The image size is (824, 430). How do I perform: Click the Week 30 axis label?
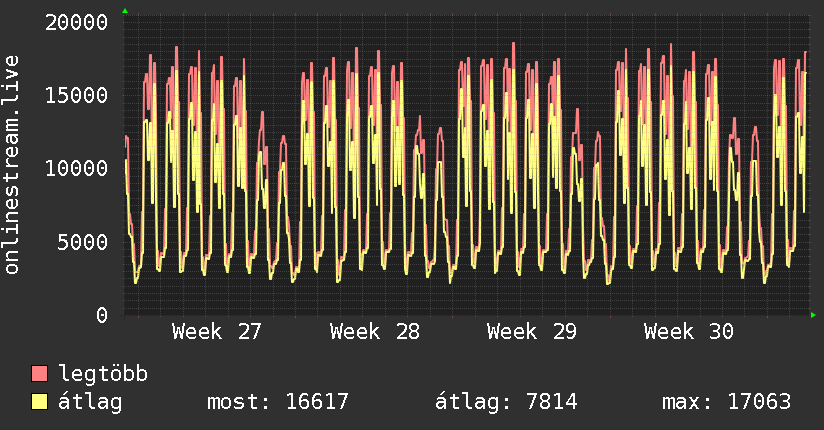click(689, 332)
